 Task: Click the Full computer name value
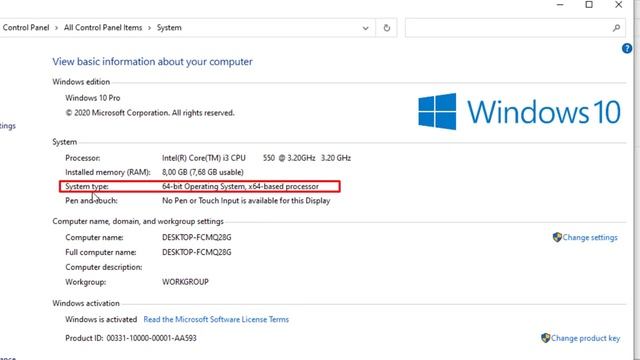[x=196, y=252]
